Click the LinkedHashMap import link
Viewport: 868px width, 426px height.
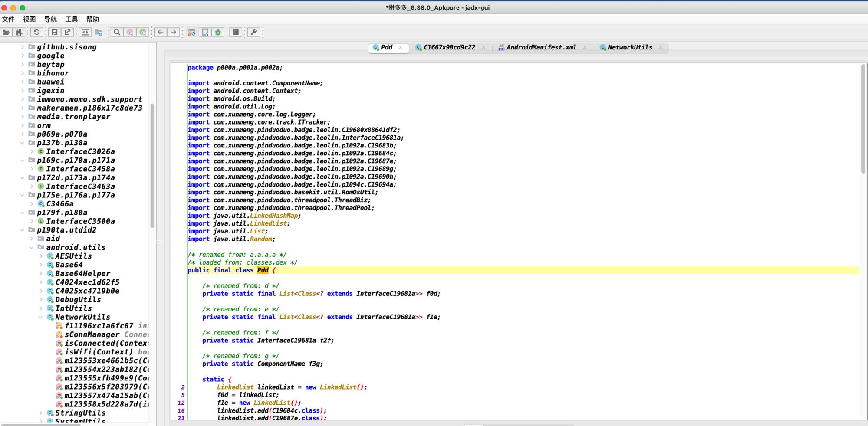pyautogui.click(x=273, y=216)
